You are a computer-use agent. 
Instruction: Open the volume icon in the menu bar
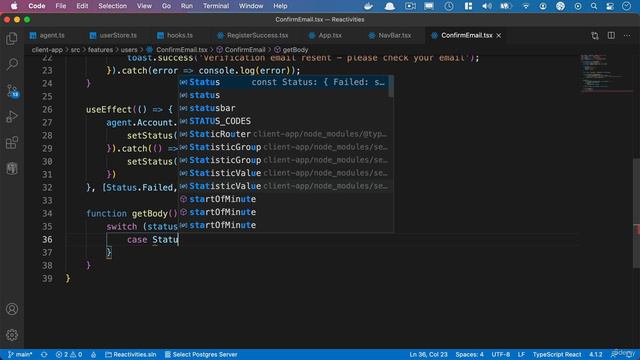pyautogui.click(x=487, y=6)
